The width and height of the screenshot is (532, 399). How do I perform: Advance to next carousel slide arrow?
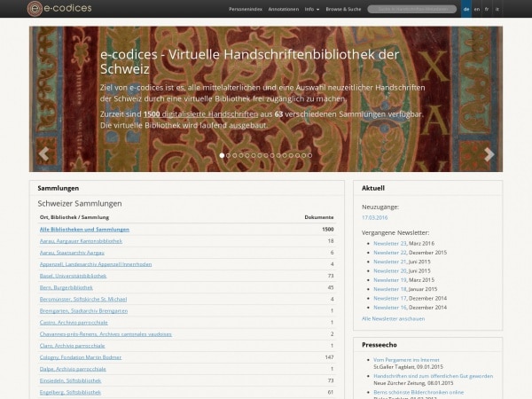pyautogui.click(x=489, y=154)
